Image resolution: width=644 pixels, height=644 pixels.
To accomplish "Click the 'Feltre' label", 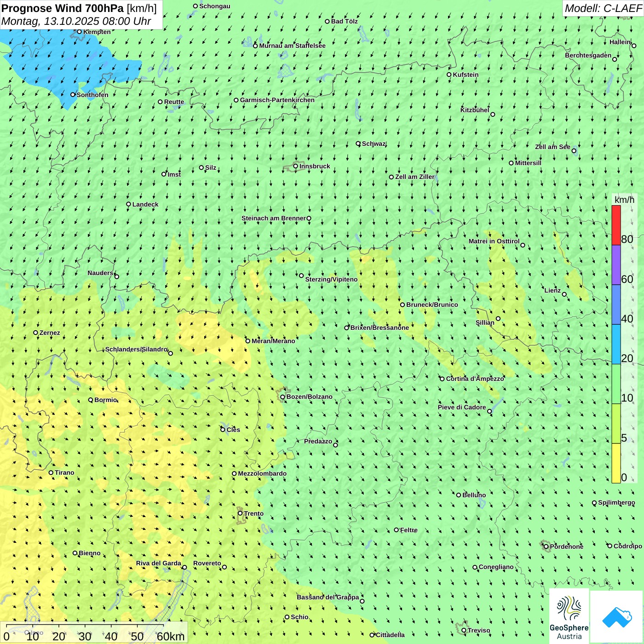I will pos(408,530).
